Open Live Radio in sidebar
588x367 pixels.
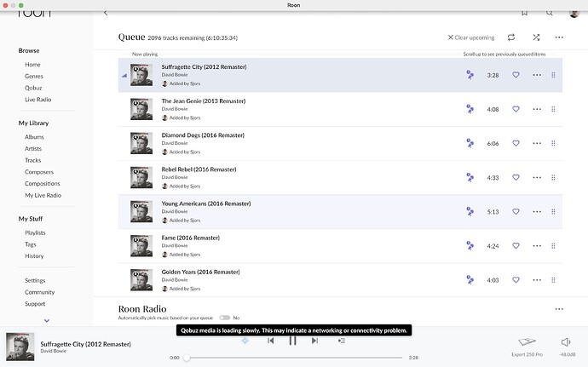[37, 100]
